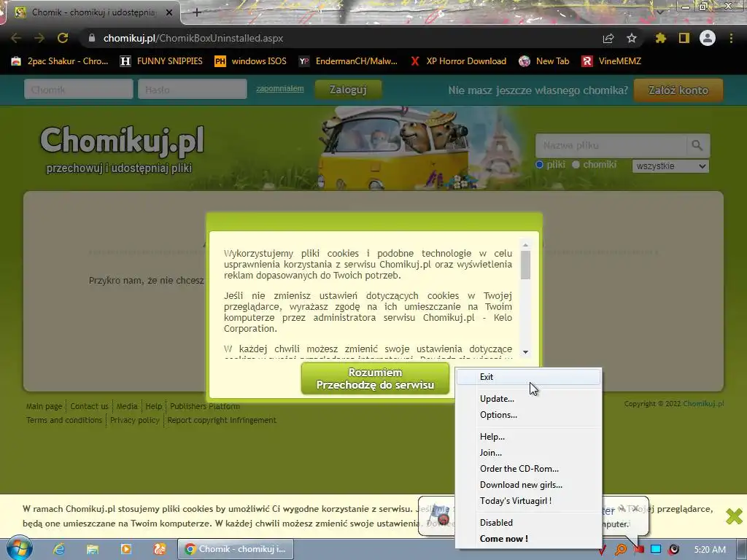Click cookie dialog scroll up arrow
The width and height of the screenshot is (747, 560).
pos(525,245)
